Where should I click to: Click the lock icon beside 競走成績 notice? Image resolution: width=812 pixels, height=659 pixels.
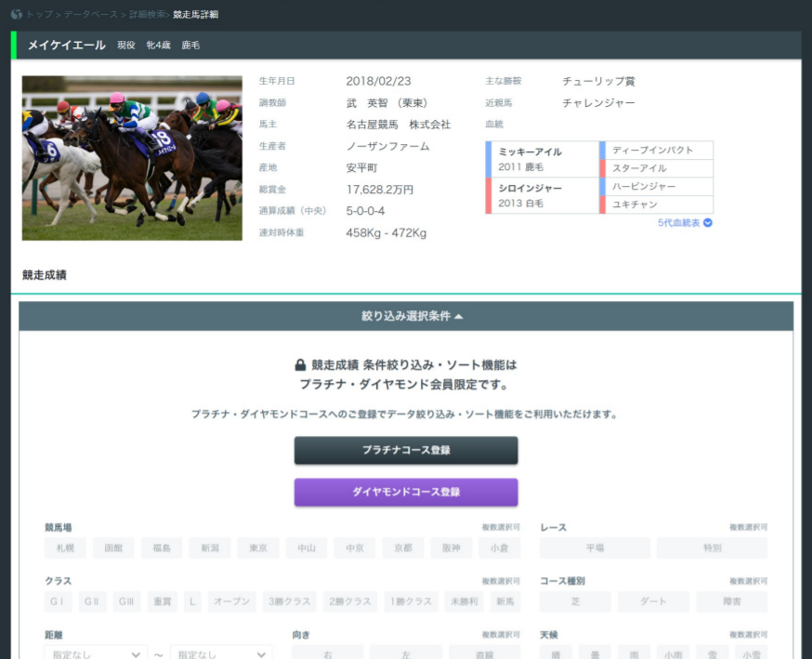coord(300,364)
